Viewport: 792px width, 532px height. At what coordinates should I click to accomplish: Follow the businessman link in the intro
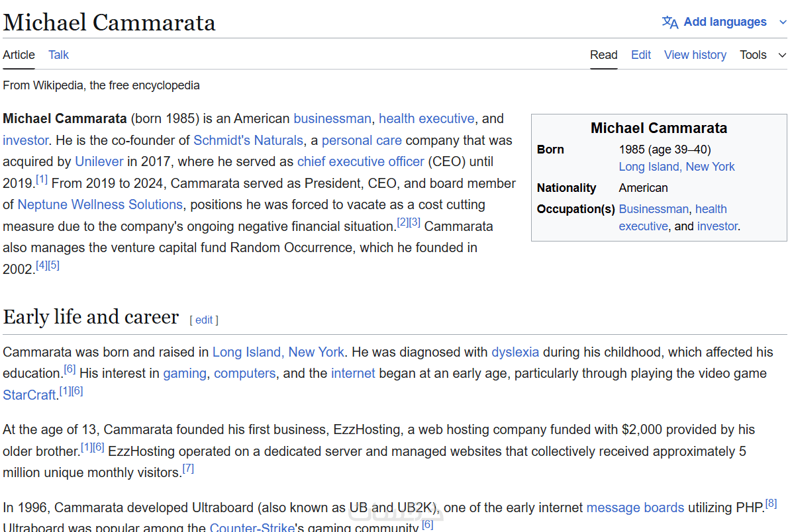tap(332, 118)
